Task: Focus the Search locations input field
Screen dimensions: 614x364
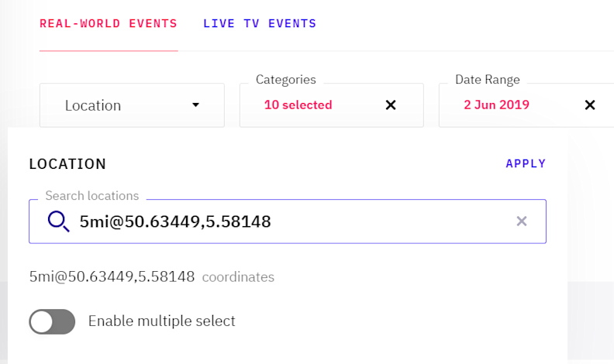Action: click(295, 221)
